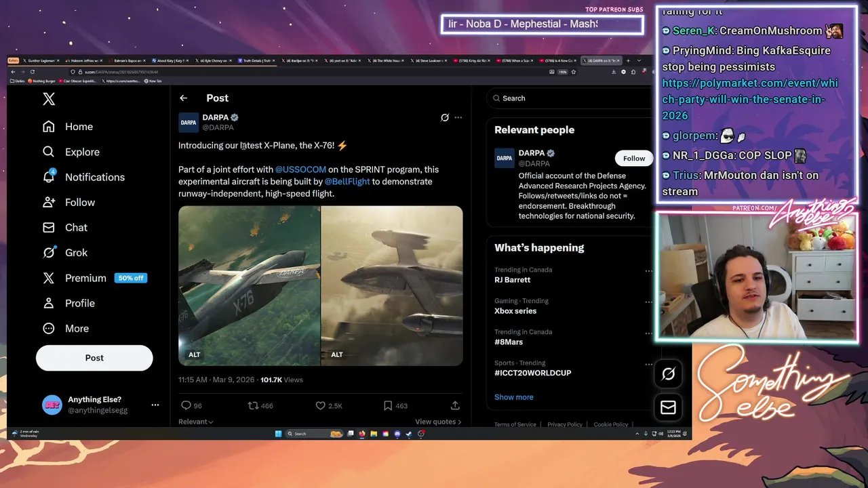Open Profile in the sidebar
Image resolution: width=868 pixels, height=488 pixels.
(68, 303)
